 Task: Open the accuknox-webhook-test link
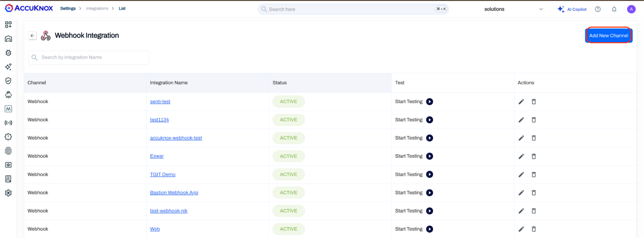(x=176, y=138)
